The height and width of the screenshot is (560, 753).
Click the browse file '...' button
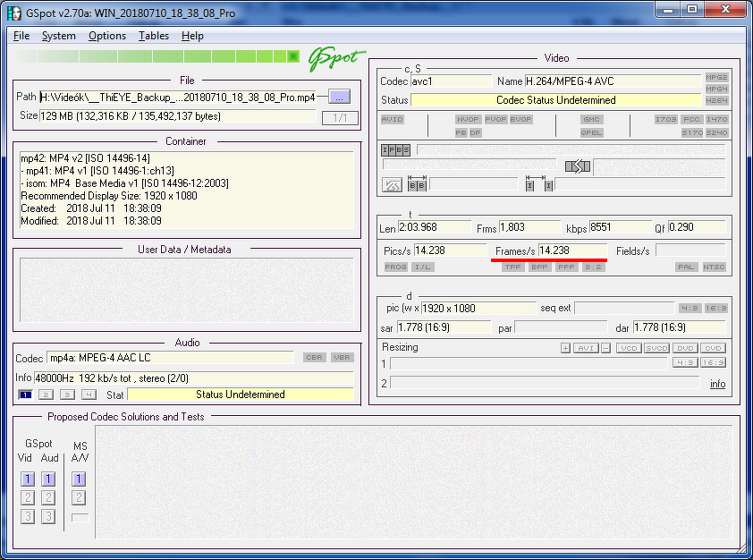[340, 97]
